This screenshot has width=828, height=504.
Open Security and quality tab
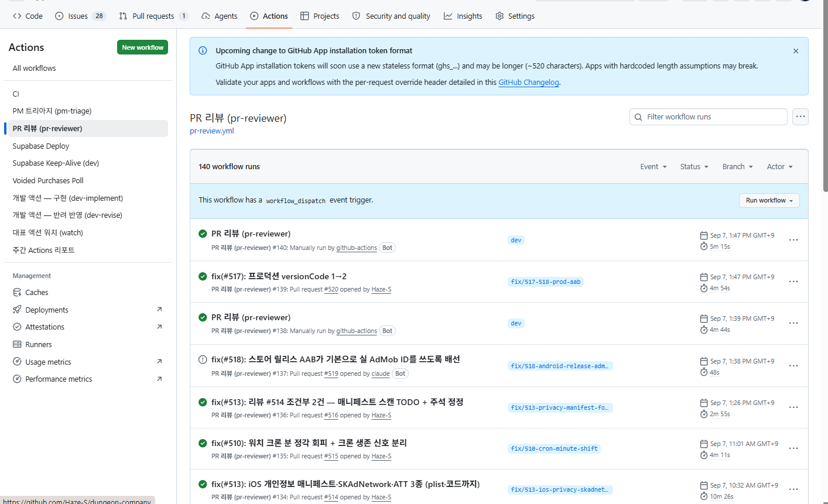[x=391, y=16]
